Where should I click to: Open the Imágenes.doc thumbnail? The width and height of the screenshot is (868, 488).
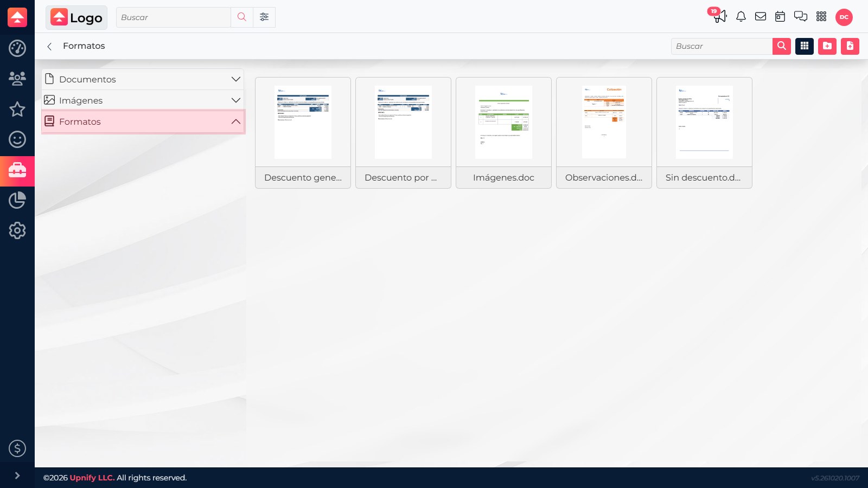[503, 123]
